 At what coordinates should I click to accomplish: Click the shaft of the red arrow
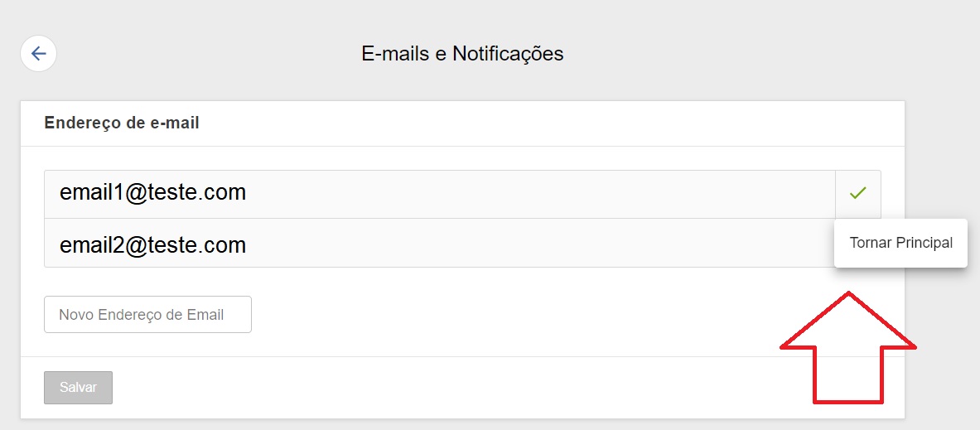point(848,377)
